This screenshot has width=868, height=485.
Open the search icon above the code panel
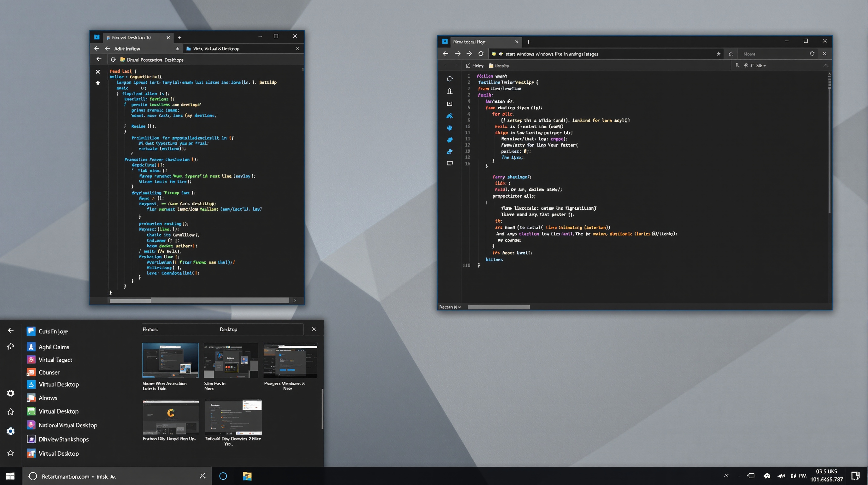738,65
